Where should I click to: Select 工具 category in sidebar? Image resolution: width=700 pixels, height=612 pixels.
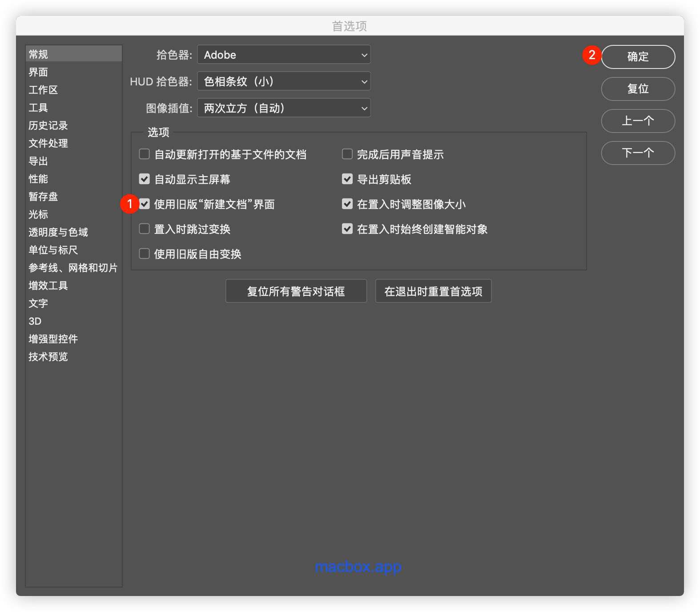74,108
